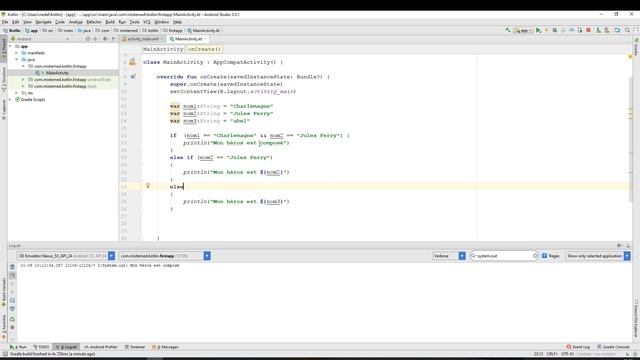Open the VCS menu
This screenshot has height=360, width=640.
[147, 22]
